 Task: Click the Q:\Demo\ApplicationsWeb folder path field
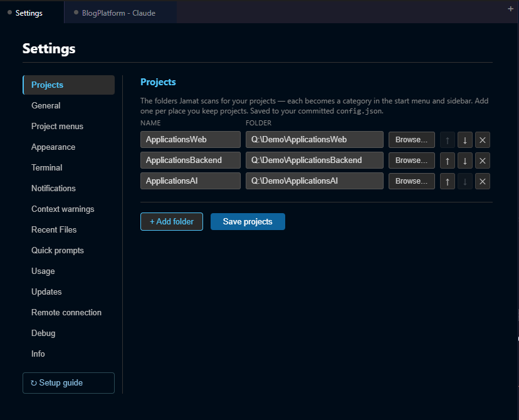[315, 140]
